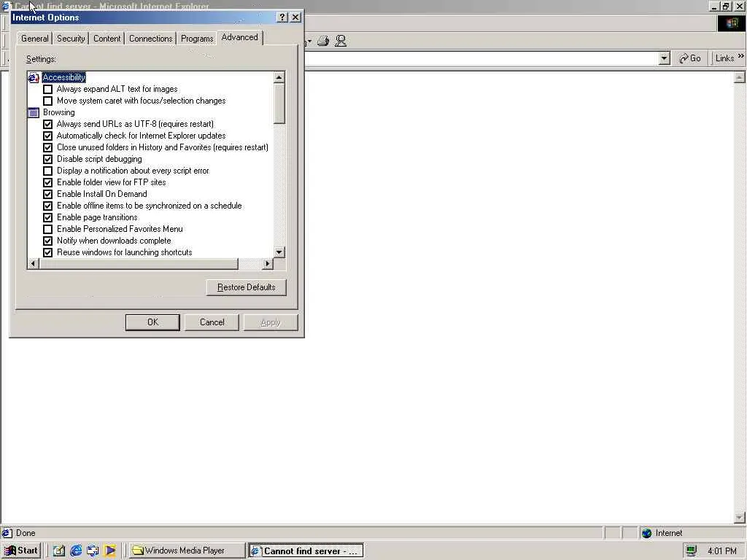Click the first Quick Launch icon with pencil

pyautogui.click(x=59, y=551)
